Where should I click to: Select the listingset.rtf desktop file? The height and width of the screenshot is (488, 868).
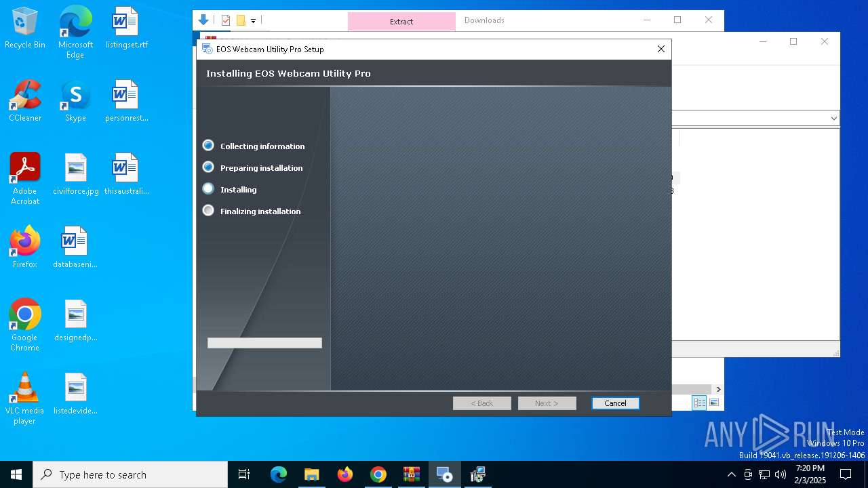126,28
